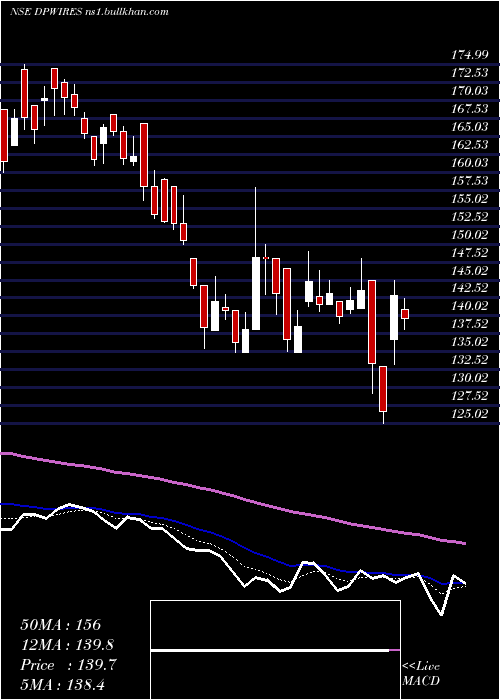Click the 142.52 price axis label
The height and width of the screenshot is (700, 500).
coord(470,288)
